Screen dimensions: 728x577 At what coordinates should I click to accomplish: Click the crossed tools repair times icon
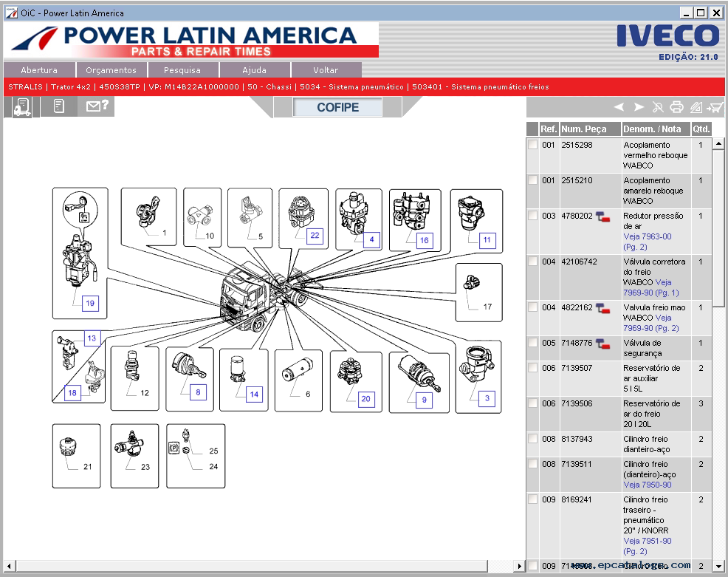click(658, 107)
